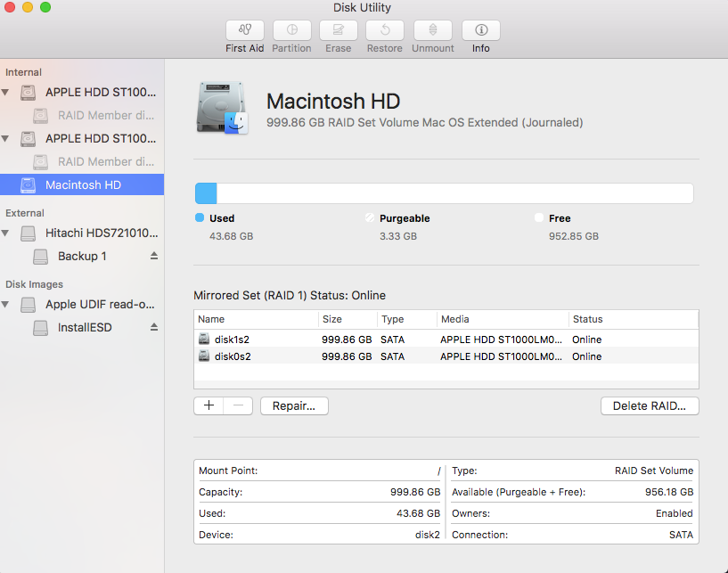Viewport: 728px width, 573px height.
Task: Click the Erase toolbar icon
Action: [338, 30]
